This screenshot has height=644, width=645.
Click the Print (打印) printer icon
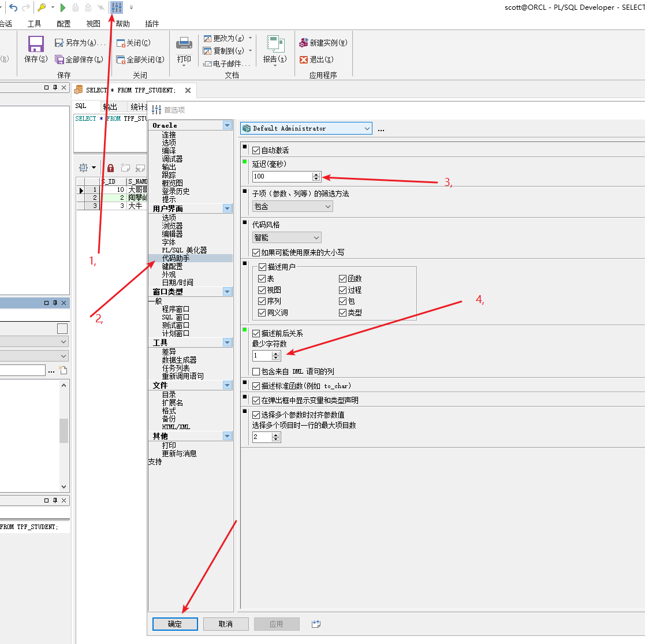(184, 43)
